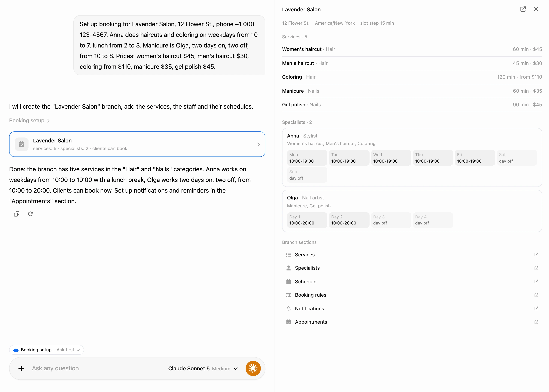Select the Manicure service row
Screen dimensions: 549x392
point(412,91)
